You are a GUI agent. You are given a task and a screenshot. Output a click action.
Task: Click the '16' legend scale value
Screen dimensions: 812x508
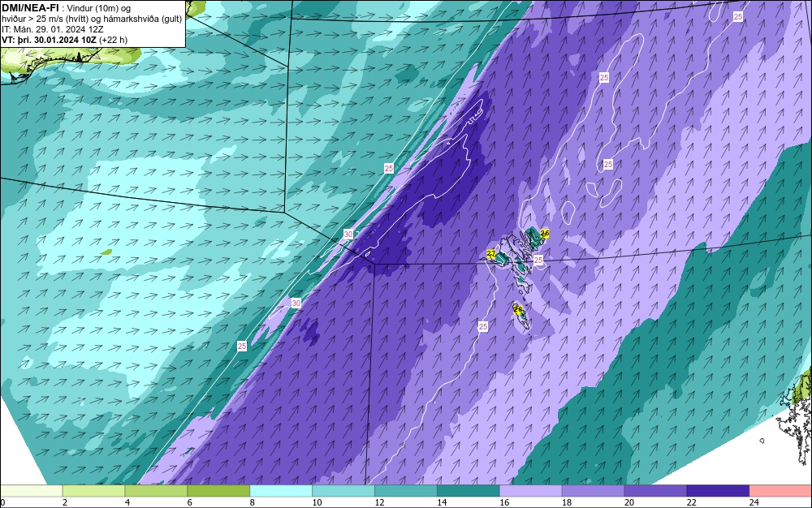click(504, 502)
